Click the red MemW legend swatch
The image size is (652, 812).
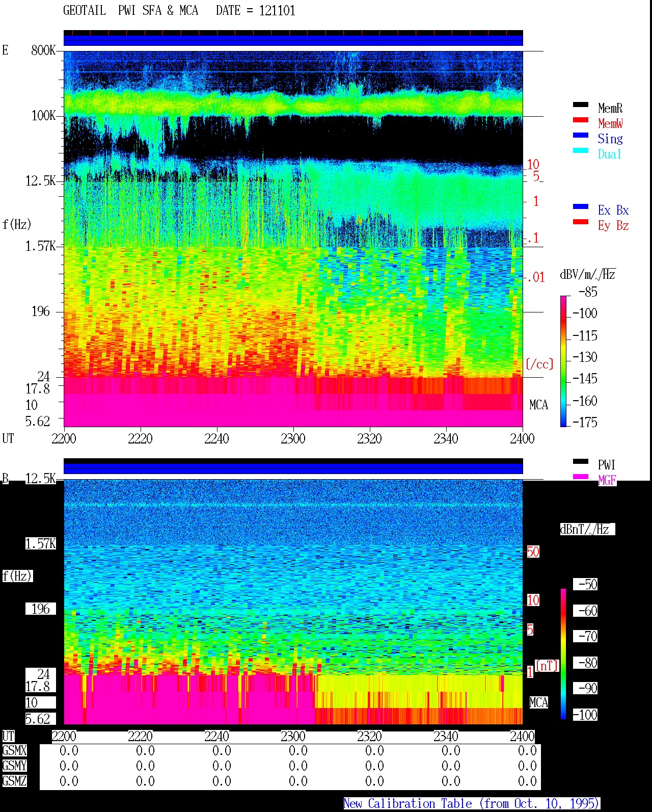pyautogui.click(x=581, y=120)
